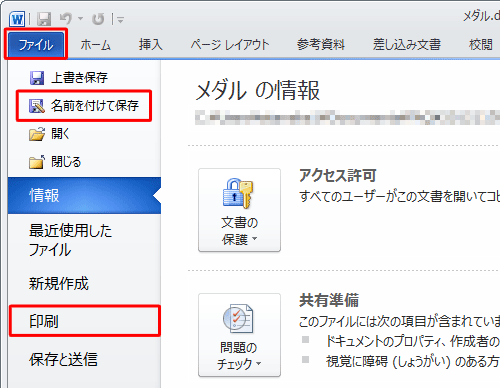Open Customize Quick Access Toolbar dropdown
The height and width of the screenshot is (388, 500).
coord(120,20)
